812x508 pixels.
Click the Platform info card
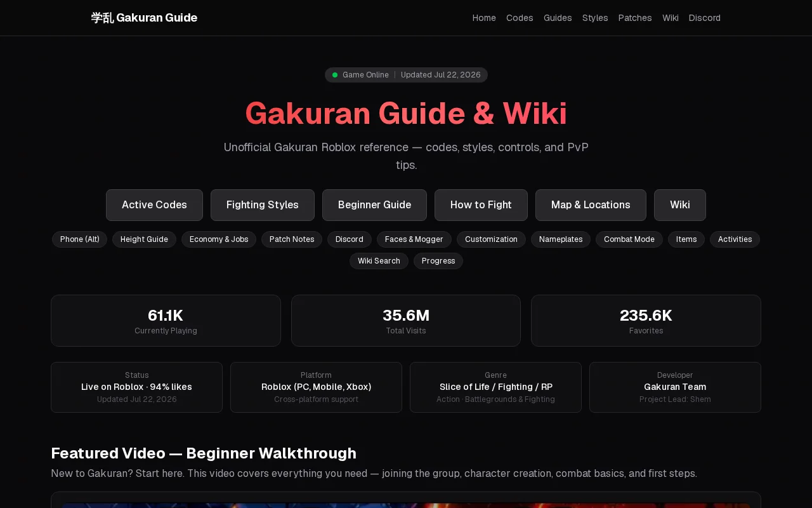pos(316,387)
